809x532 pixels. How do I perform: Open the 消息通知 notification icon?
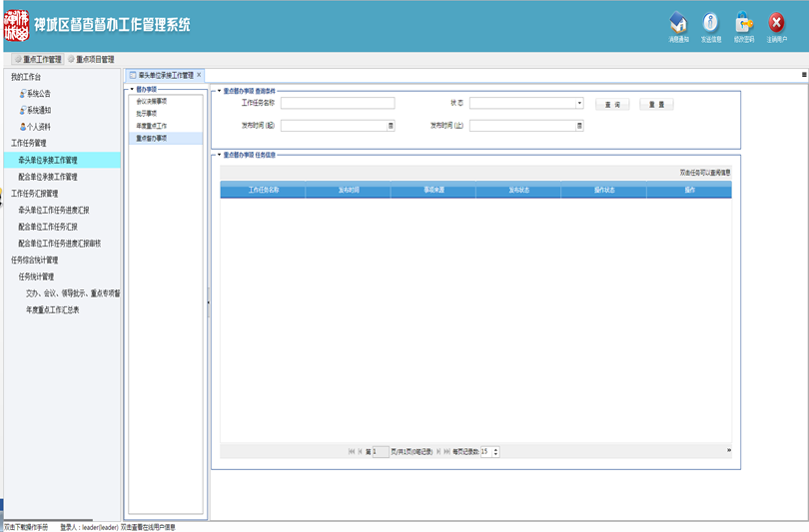click(x=678, y=24)
